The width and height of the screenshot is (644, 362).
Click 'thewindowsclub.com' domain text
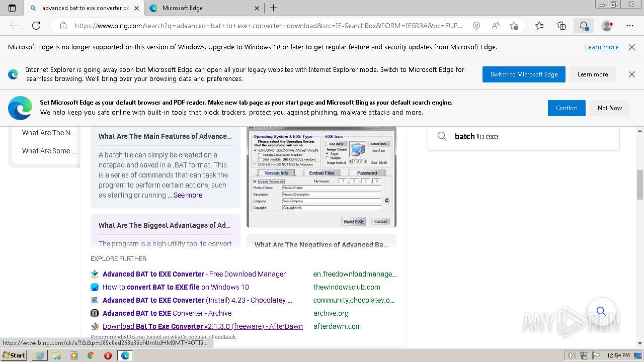[347, 287]
